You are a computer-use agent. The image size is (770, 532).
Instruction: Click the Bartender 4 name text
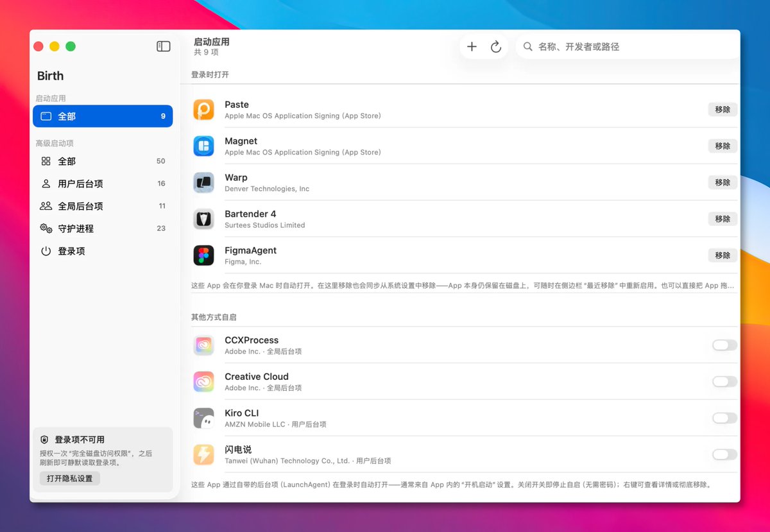tap(250, 214)
